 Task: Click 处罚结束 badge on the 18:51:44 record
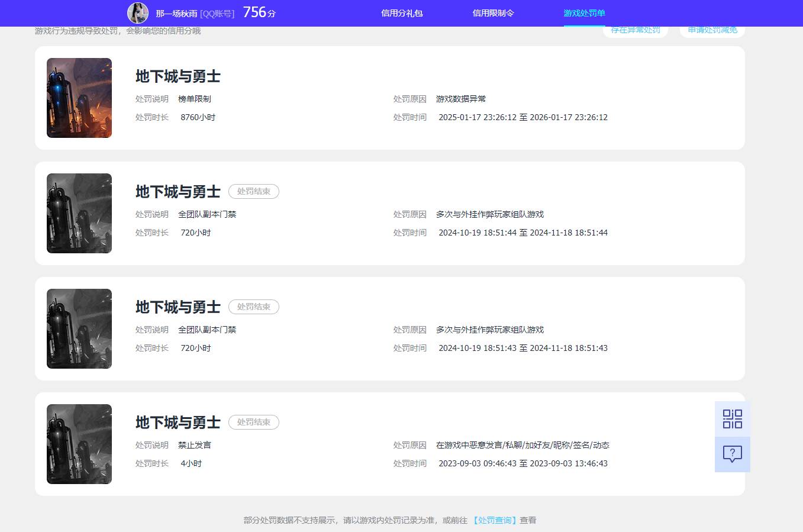(x=253, y=192)
